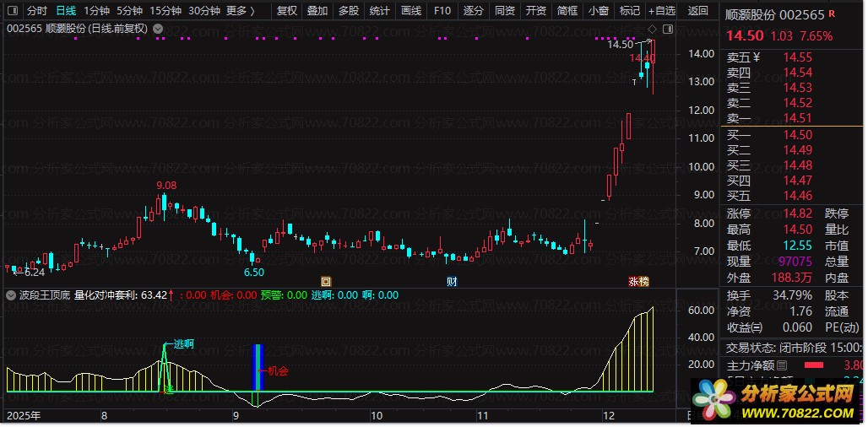Click the 同资 toolbar button

point(504,10)
